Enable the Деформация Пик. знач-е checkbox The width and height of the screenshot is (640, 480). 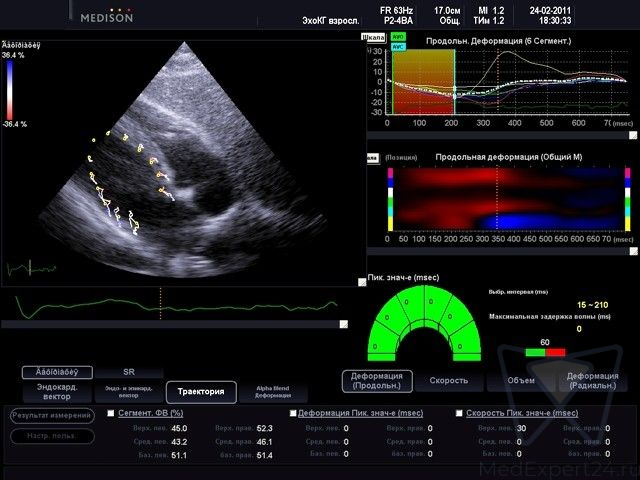coord(293,413)
